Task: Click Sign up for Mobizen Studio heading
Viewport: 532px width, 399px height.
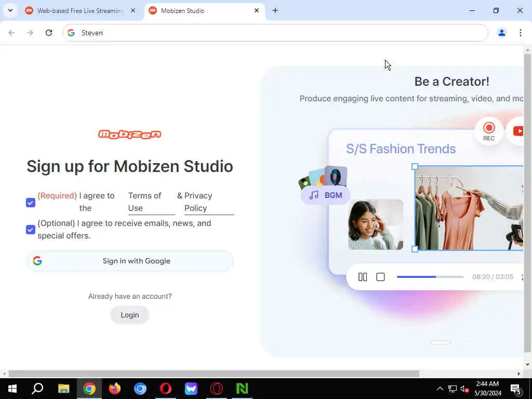Action: pyautogui.click(x=129, y=166)
